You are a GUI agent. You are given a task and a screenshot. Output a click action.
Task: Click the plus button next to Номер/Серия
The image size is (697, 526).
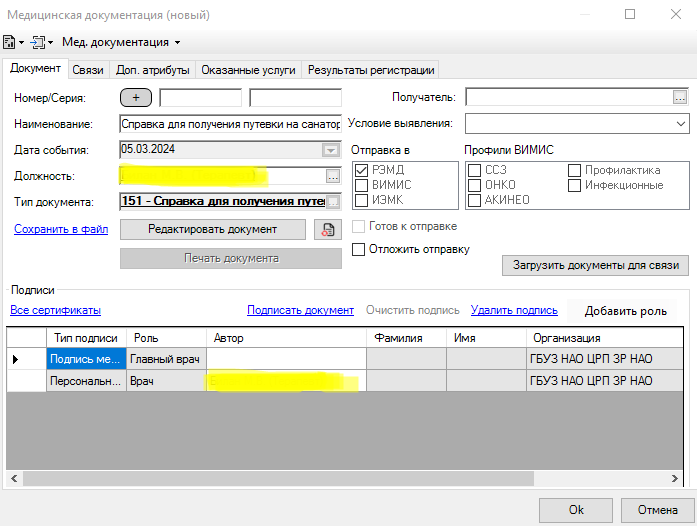(136, 98)
